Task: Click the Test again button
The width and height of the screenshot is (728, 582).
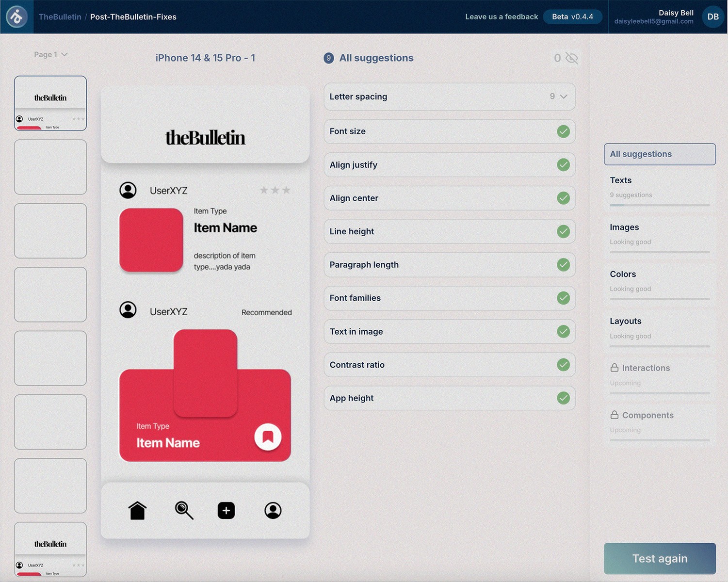Action: 660,559
